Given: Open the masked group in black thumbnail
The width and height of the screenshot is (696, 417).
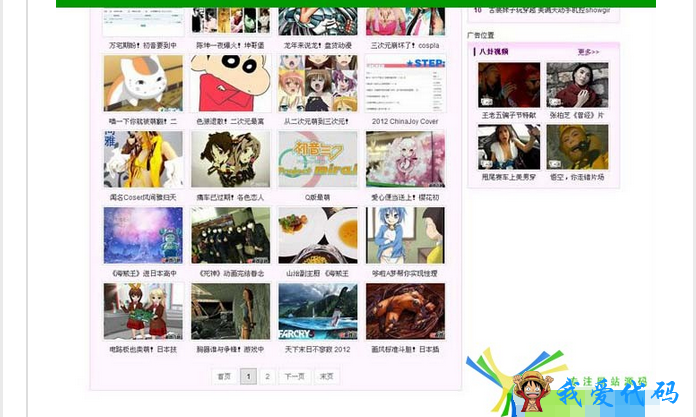Looking at the screenshot, I should click(x=230, y=235).
